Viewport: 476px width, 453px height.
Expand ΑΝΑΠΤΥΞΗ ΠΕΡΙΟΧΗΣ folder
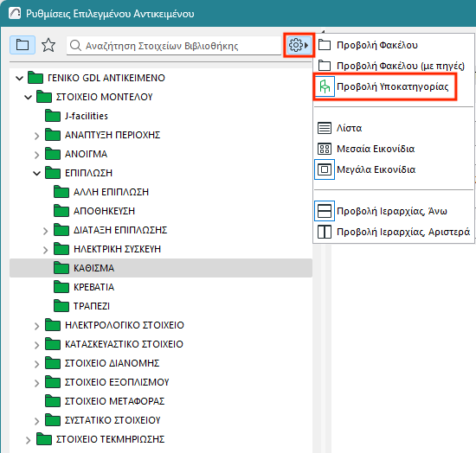click(36, 136)
